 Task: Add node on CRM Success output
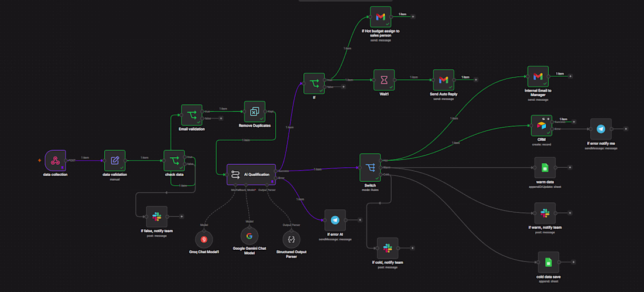click(x=574, y=122)
